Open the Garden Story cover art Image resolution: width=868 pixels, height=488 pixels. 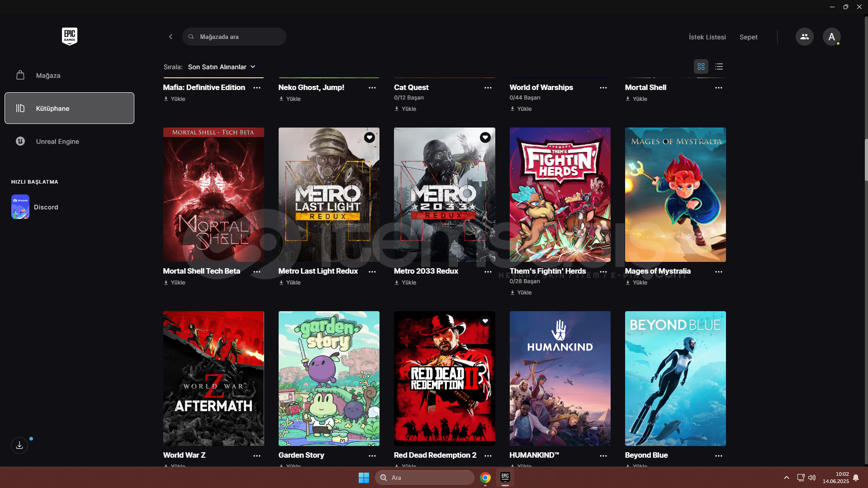tap(329, 379)
